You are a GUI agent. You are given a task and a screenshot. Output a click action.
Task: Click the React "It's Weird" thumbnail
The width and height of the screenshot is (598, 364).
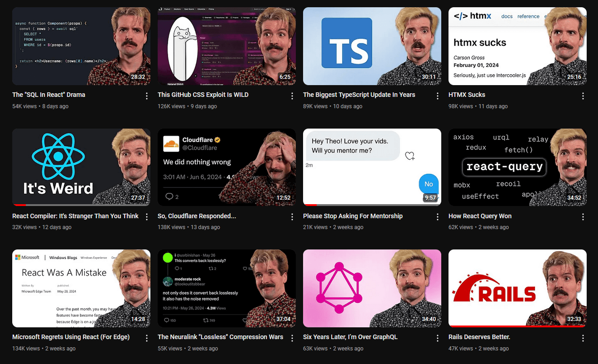81,167
